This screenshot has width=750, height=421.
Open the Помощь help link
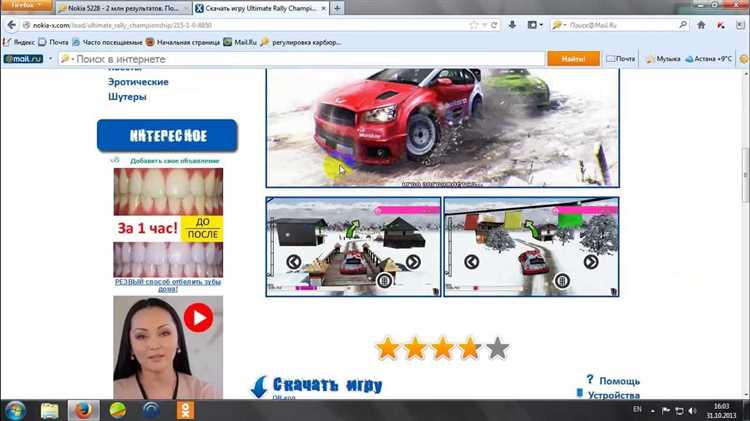point(619,381)
